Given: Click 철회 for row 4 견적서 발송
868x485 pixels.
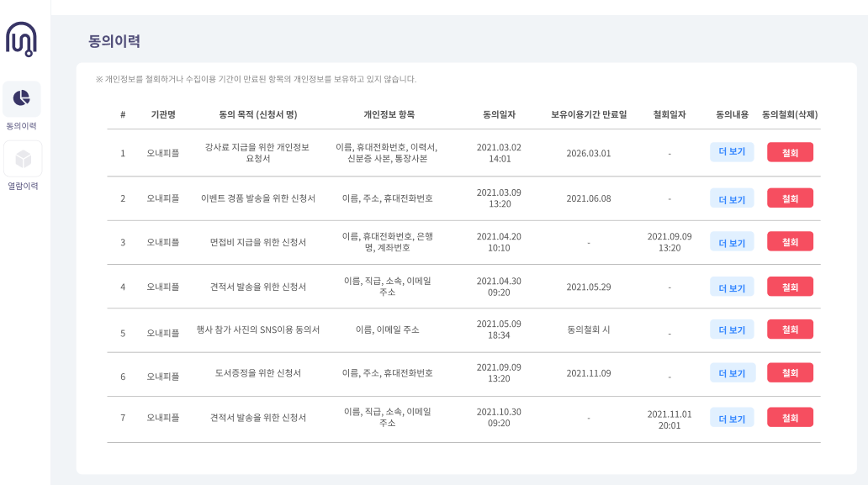Looking at the screenshot, I should coord(790,287).
